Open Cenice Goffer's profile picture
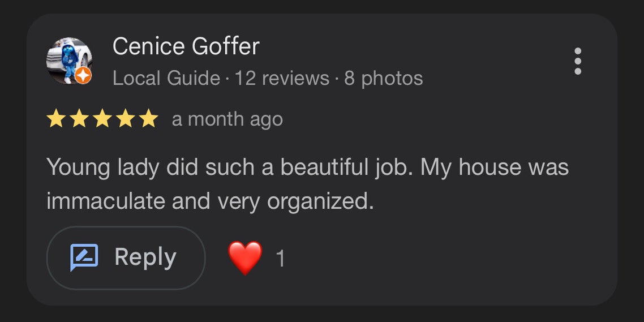 (x=68, y=61)
